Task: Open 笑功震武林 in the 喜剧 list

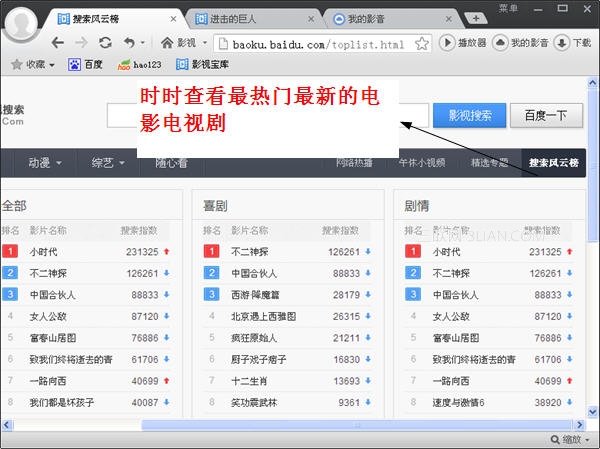Action: (254, 402)
